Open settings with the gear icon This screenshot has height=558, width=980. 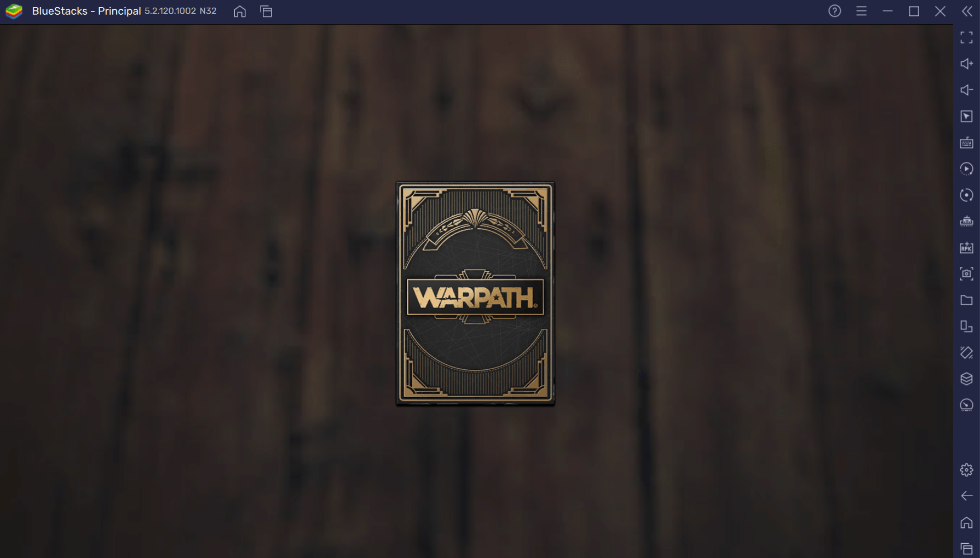(966, 470)
